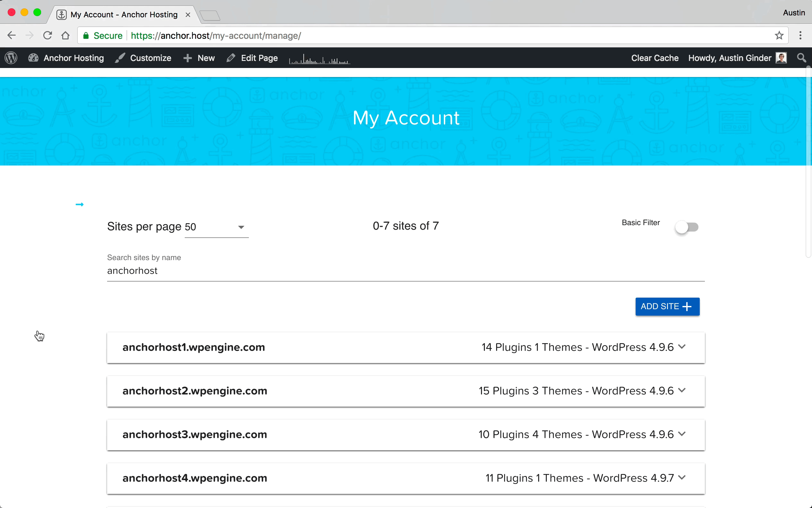
Task: Click '11 Plugins 1 Themes - WordPress 4.9.7'
Action: click(579, 478)
